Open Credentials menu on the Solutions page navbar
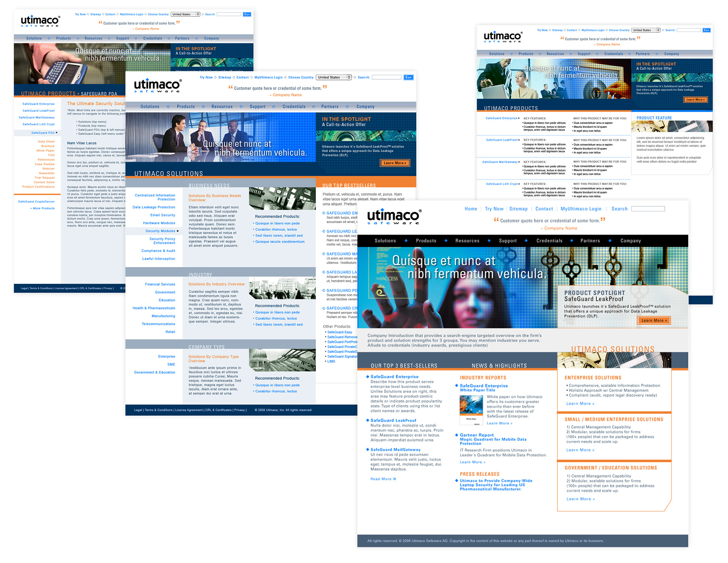Image resolution: width=728 pixels, height=563 pixels. 294,107
